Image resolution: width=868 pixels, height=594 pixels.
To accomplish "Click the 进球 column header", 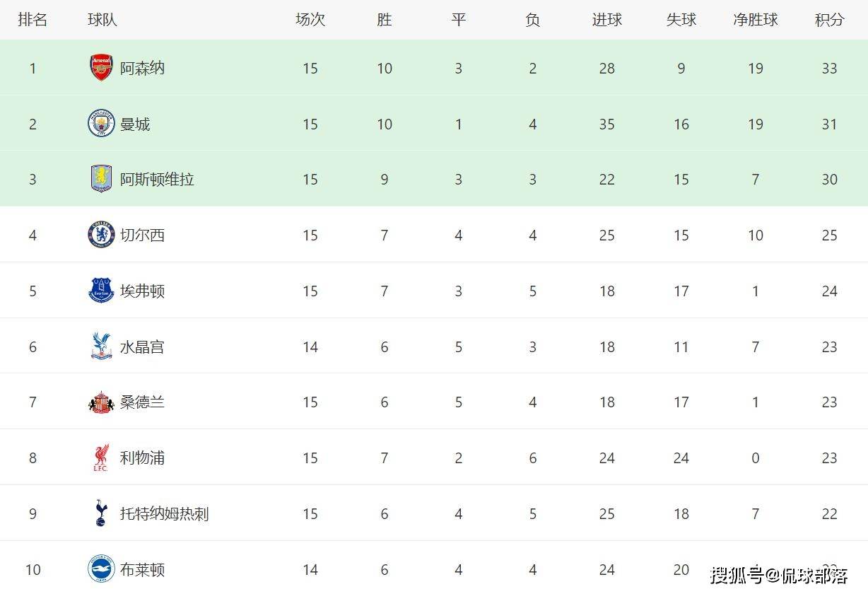I will click(606, 20).
